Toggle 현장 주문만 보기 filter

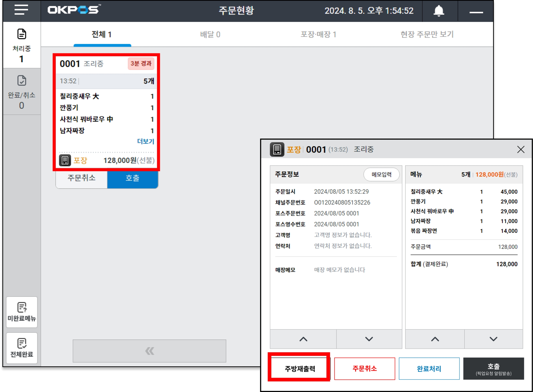click(x=427, y=35)
